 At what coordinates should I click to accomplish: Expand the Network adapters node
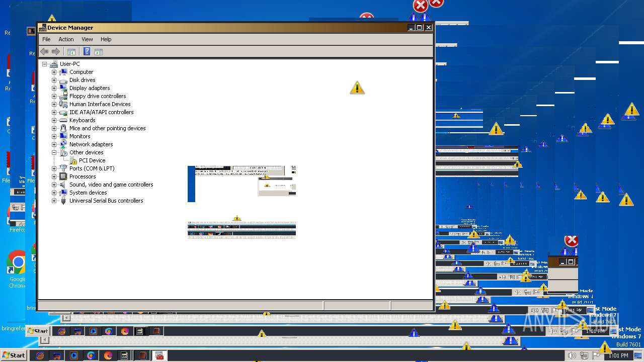(x=54, y=144)
